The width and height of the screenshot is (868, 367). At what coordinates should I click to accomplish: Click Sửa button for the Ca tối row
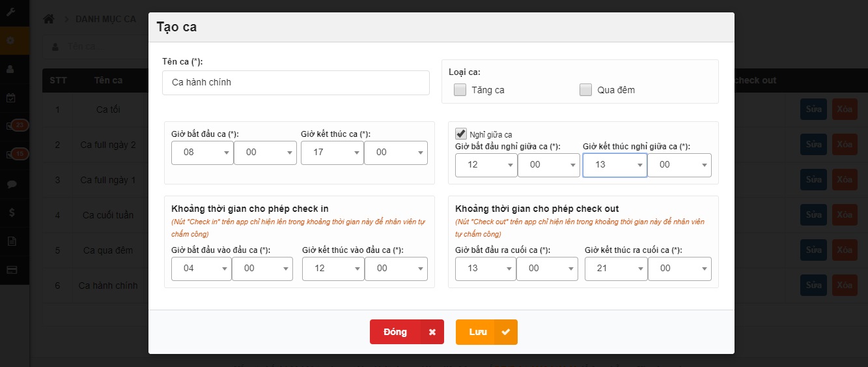coord(813,109)
